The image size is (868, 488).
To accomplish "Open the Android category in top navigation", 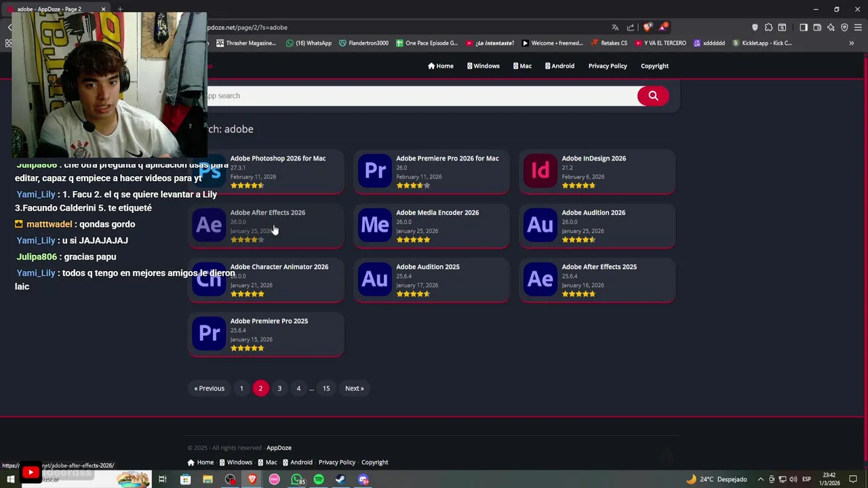I will pos(559,66).
